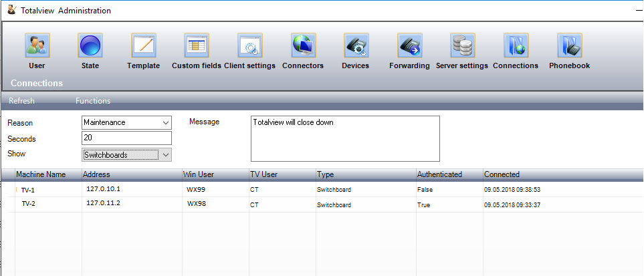Open the Connections icon
Image resolution: width=644 pixels, height=276 pixels.
[x=516, y=45]
